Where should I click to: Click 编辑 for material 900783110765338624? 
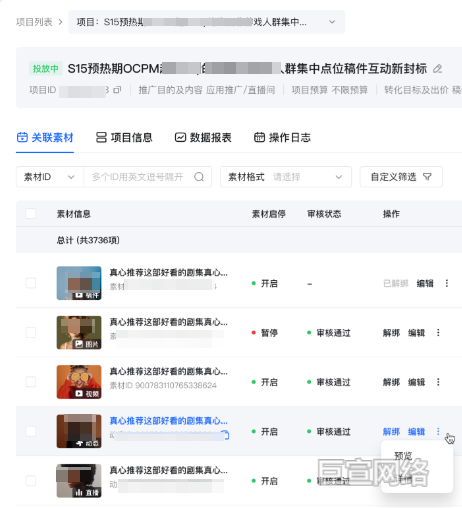click(416, 382)
